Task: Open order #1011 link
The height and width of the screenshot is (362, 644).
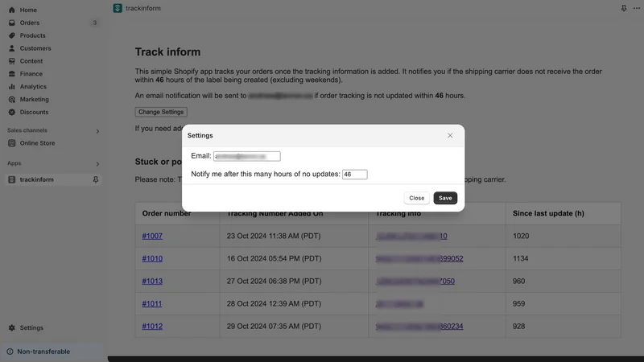Action: pyautogui.click(x=152, y=304)
